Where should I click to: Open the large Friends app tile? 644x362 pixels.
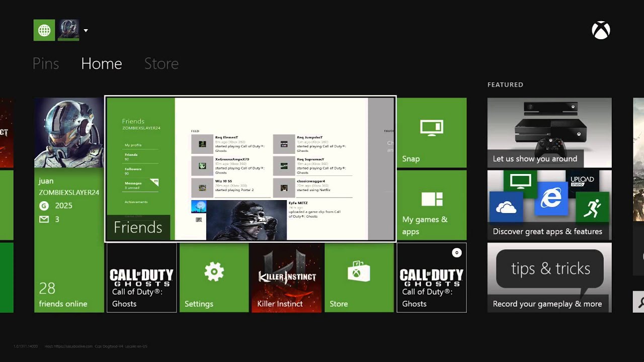pos(250,169)
